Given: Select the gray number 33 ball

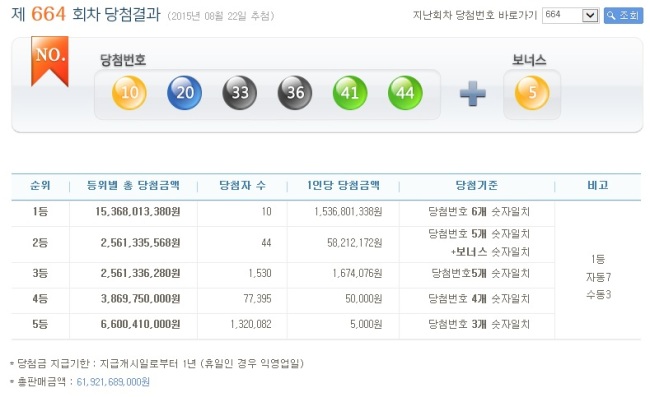Looking at the screenshot, I should pos(240,92).
